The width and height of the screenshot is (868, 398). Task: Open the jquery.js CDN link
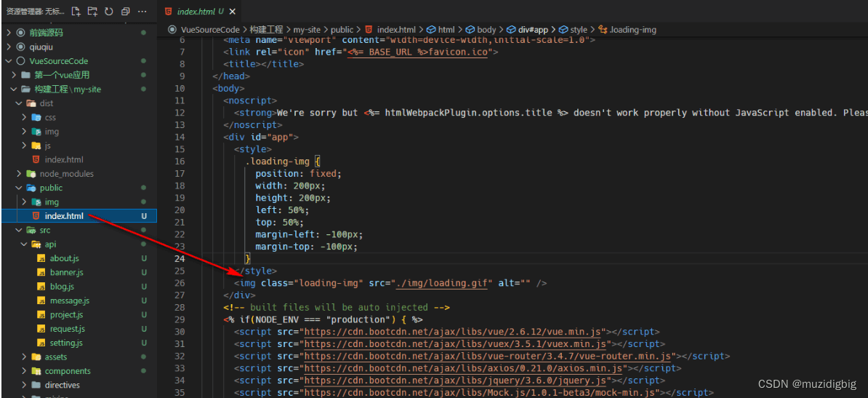point(456,381)
